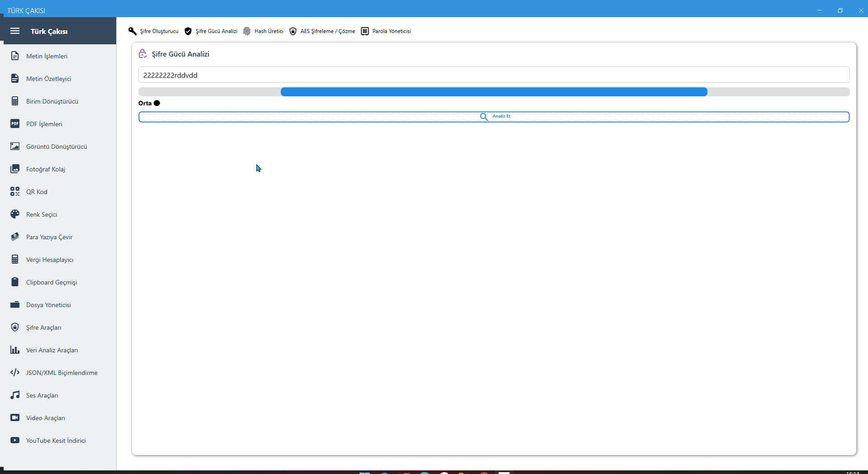Click the Clipboard Geçmişi icon
The height and width of the screenshot is (474, 868).
click(15, 282)
